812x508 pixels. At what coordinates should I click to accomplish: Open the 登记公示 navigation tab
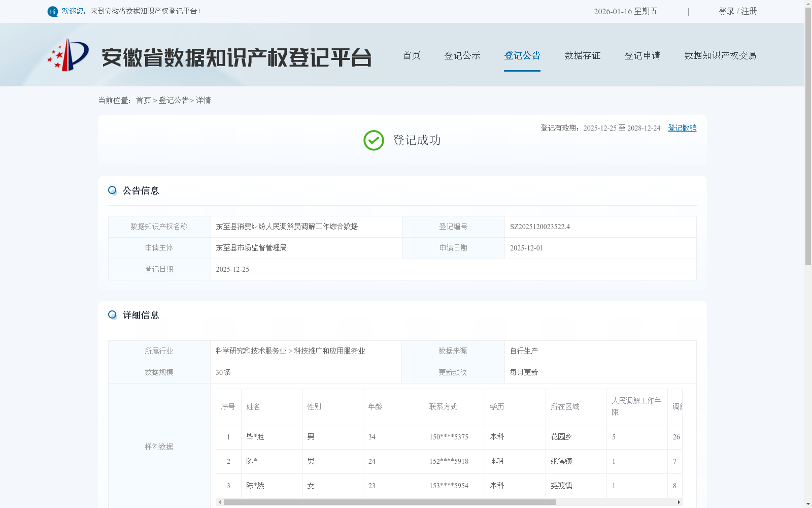(462, 55)
